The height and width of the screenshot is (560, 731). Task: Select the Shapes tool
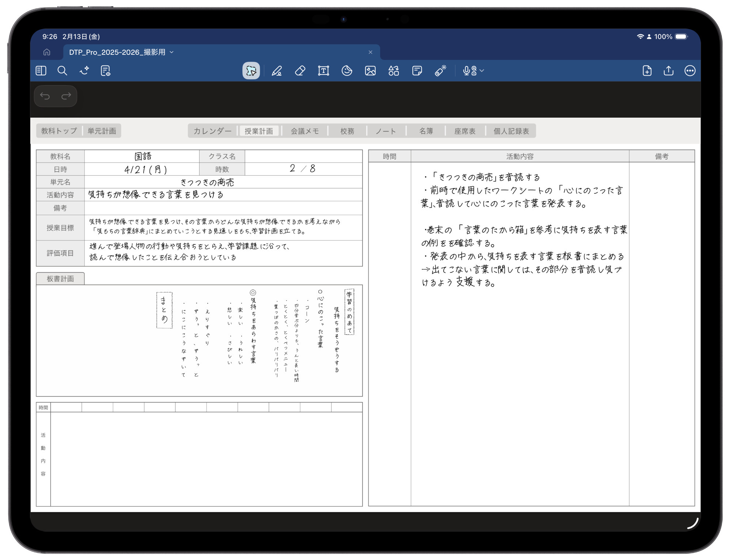pos(394,71)
